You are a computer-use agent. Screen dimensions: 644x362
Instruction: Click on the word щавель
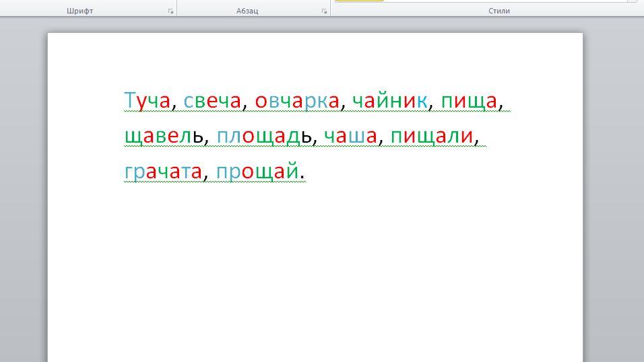164,137
